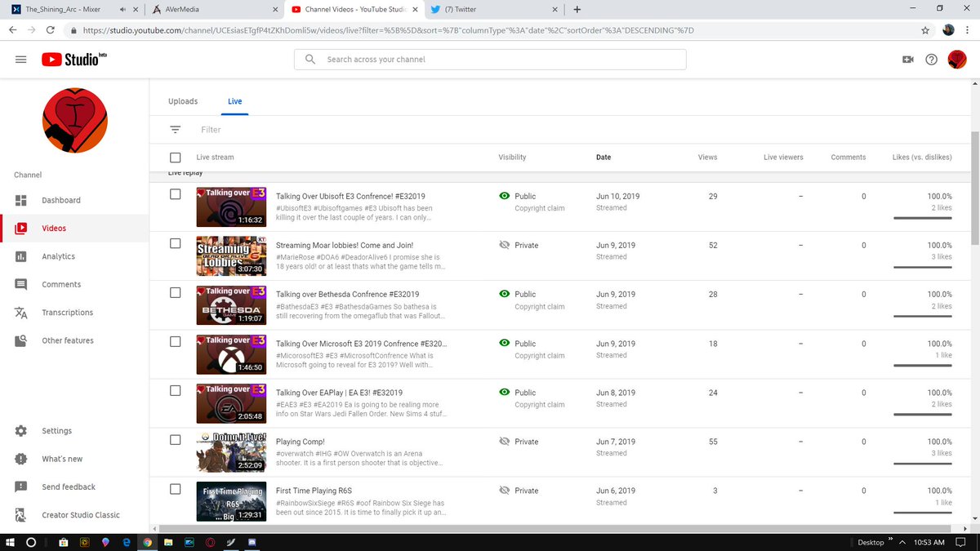Click Copyright claim under Bethesda video
The height and width of the screenshot is (551, 980).
pyautogui.click(x=540, y=307)
